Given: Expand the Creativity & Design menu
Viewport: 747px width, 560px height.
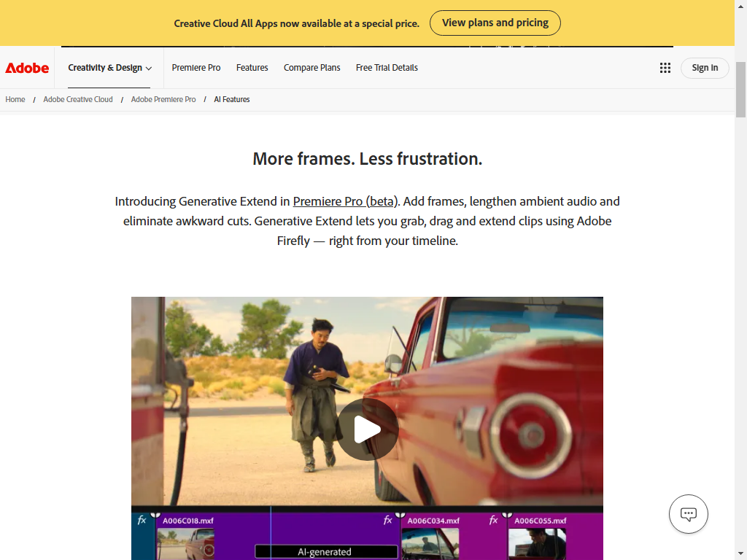Looking at the screenshot, I should 109,68.
